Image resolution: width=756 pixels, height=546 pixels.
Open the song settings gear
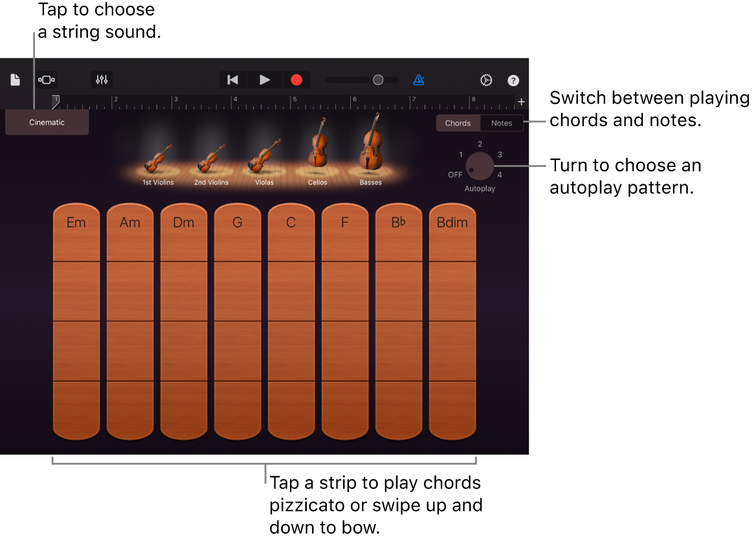point(485,80)
